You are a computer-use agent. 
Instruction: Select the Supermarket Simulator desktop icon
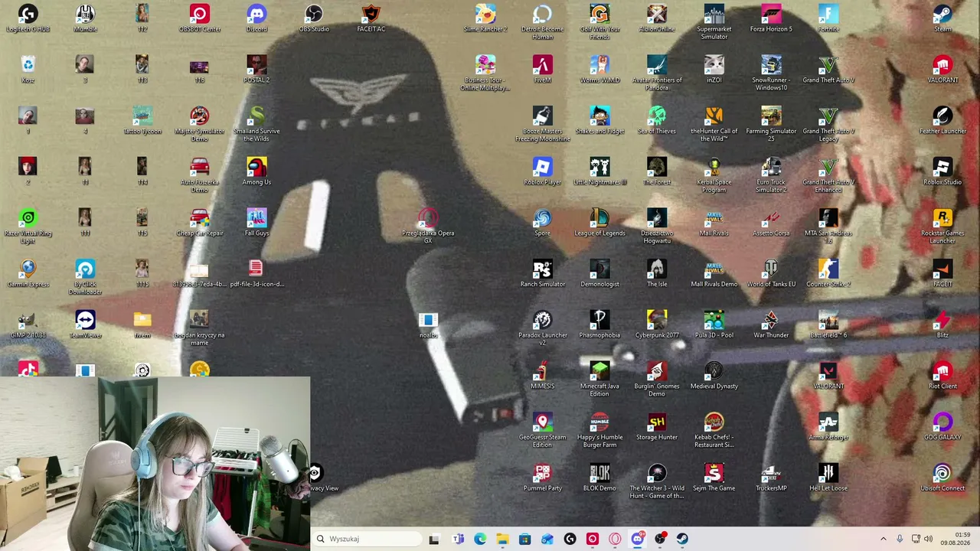pyautogui.click(x=714, y=21)
